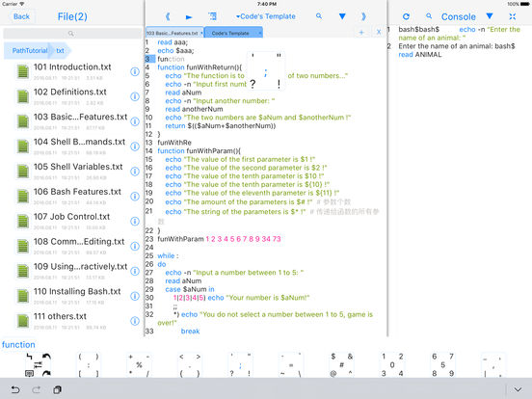532x399 pixels.
Task: Accept the 'function' autocomplete suggestion
Action: tap(18, 345)
